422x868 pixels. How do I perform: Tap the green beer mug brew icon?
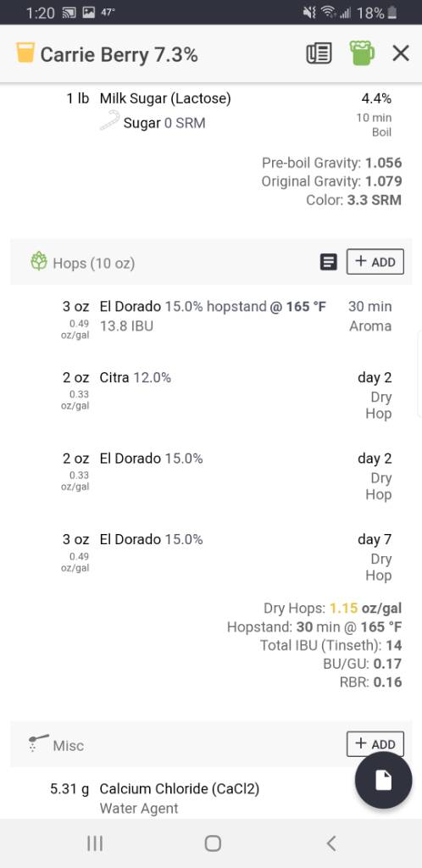click(x=362, y=53)
